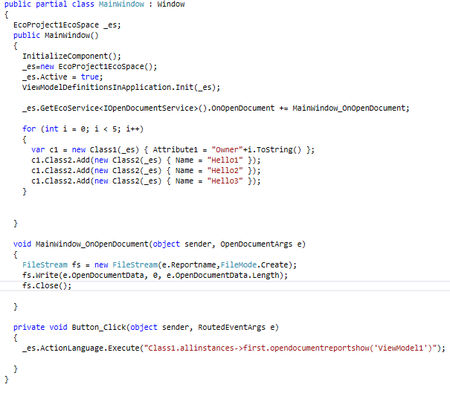
Task: Click the "Hello3" string literal
Action: point(225,181)
